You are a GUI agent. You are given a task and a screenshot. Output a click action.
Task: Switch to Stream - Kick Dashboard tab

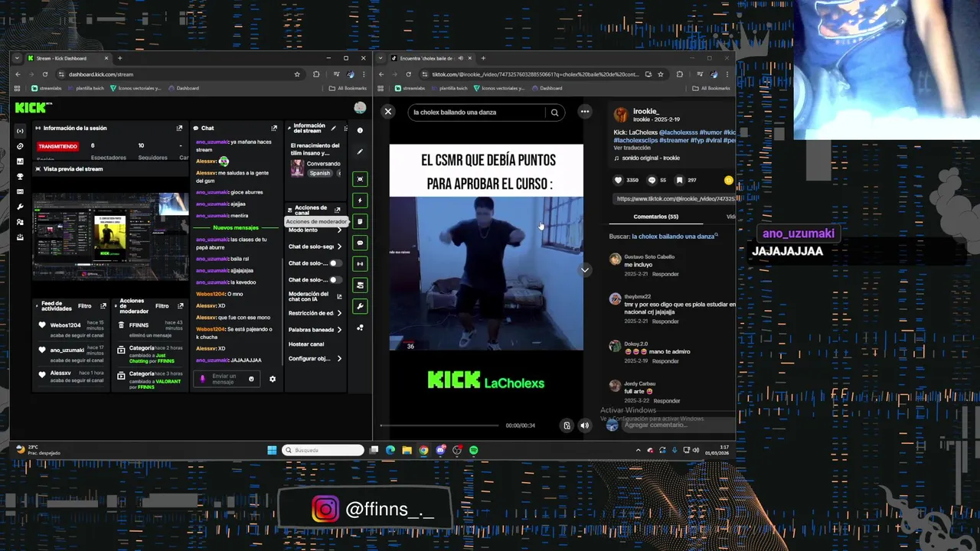point(69,58)
